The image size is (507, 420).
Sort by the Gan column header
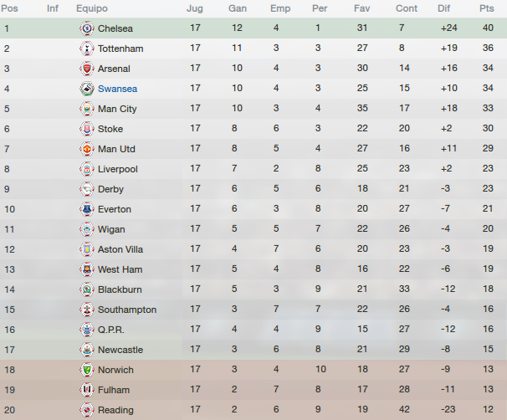[238, 8]
